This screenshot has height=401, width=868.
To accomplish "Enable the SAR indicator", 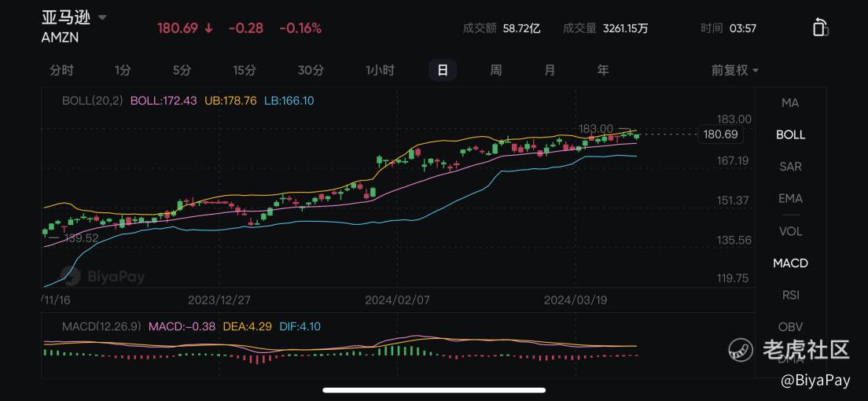I will pos(790,166).
